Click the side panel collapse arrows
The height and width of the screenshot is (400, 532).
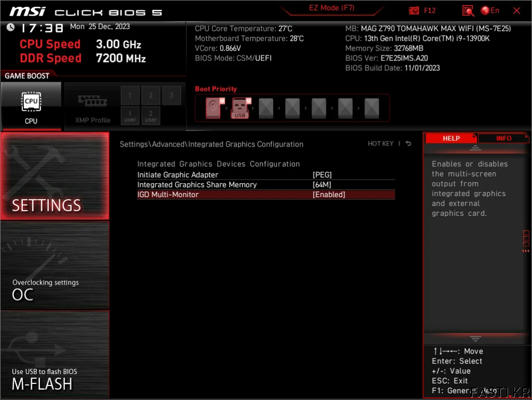click(526, 251)
